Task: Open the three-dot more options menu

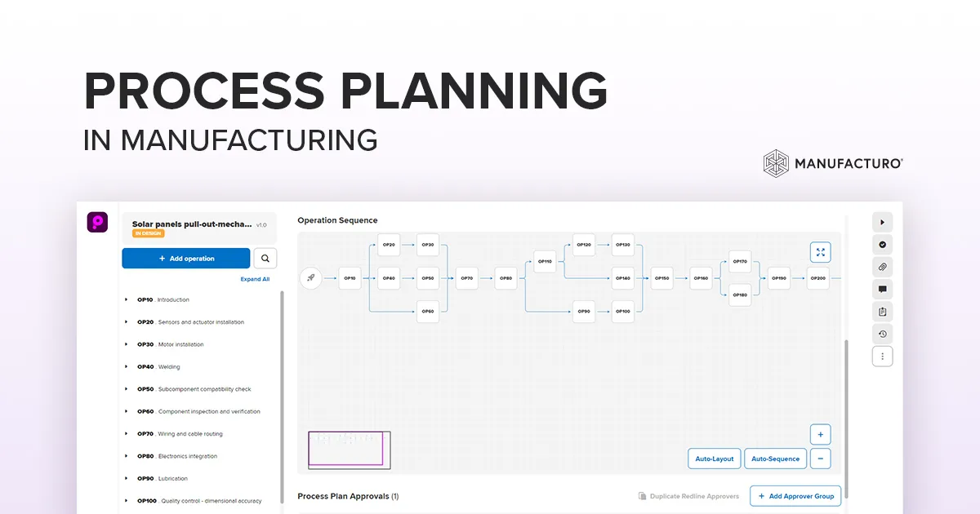Action: (882, 356)
